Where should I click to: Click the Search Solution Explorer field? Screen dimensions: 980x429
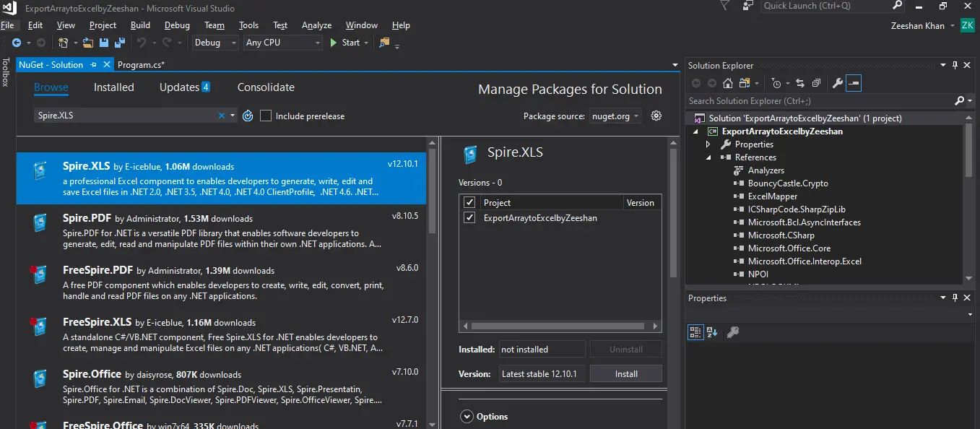pos(819,101)
